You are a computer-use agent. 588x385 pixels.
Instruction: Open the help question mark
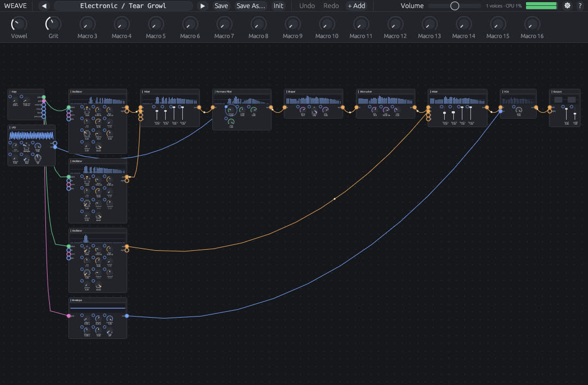[x=580, y=6]
